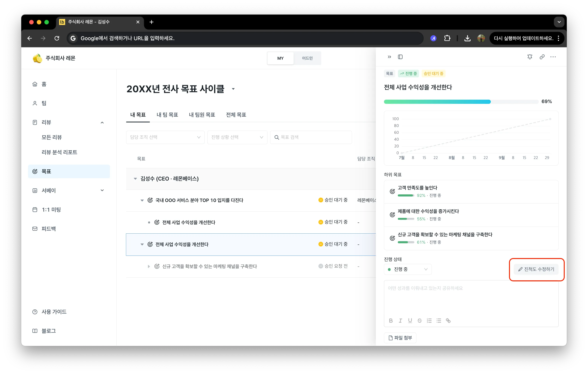588x374 pixels.
Task: Click 고객 만족도를 높인다 92% progress bar
Action: [406, 195]
